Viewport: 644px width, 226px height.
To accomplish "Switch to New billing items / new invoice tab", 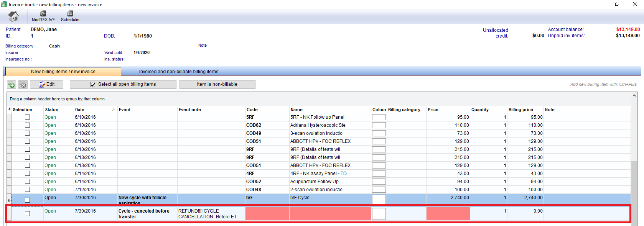I will 63,72.
